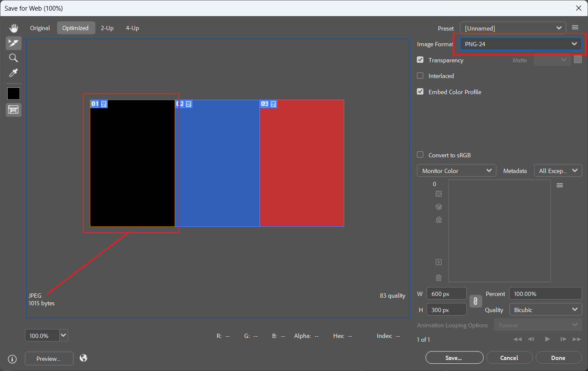This screenshot has height=371, width=588.
Task: Click the image icon on slice 02
Action: [x=189, y=104]
